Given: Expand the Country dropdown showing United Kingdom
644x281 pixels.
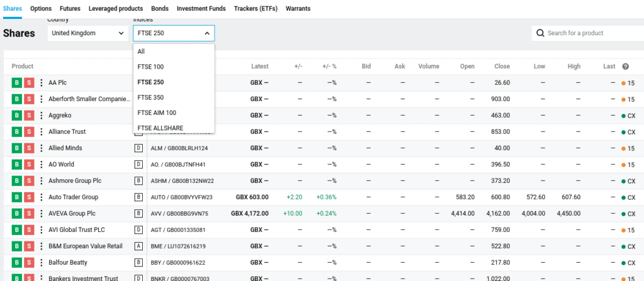Looking at the screenshot, I should (88, 33).
